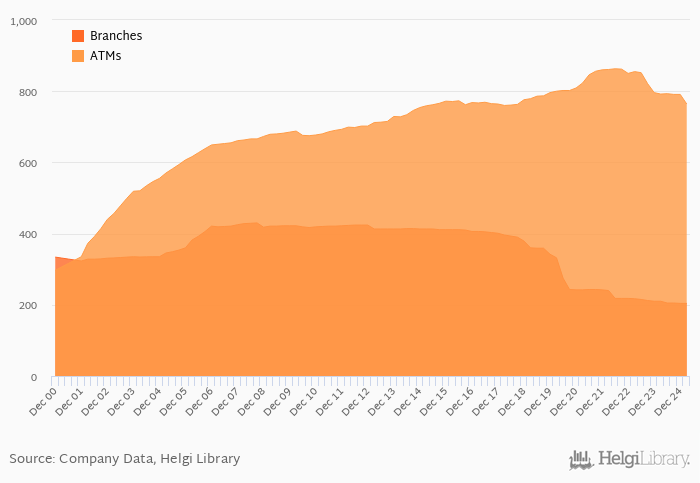Select the Dec 20 axis label

pos(564,401)
